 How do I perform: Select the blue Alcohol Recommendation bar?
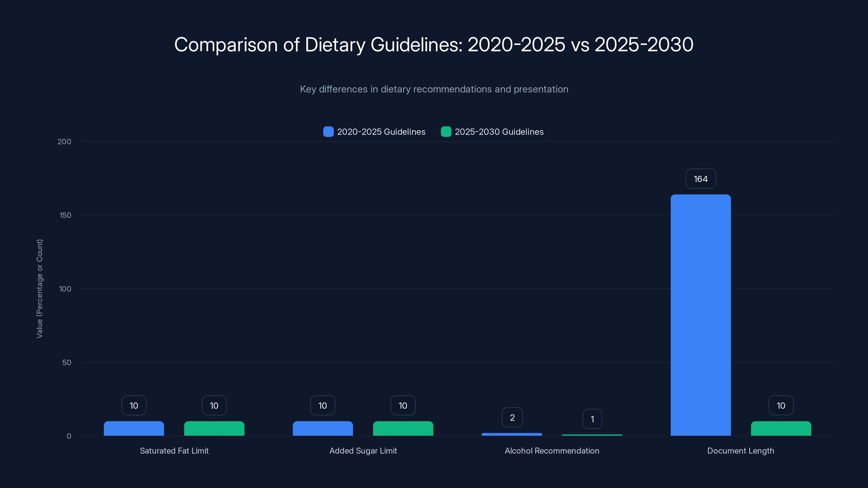[x=512, y=434]
